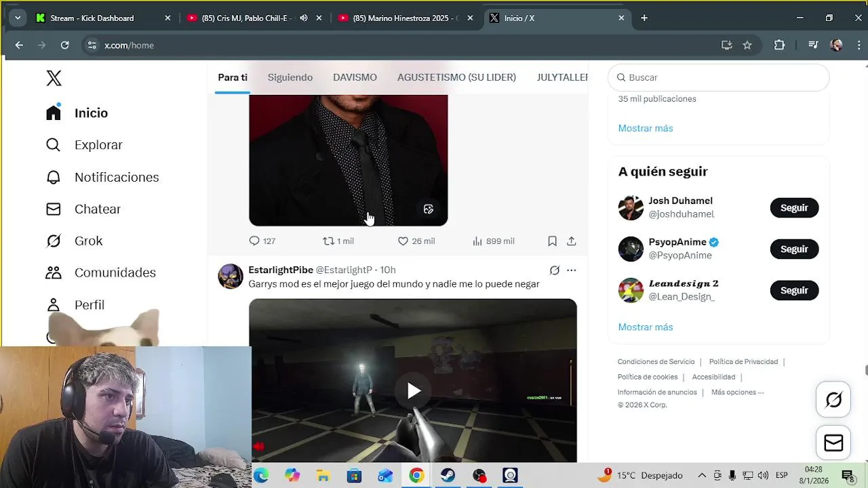Open more options on EstarlightPibe post
This screenshot has width=868, height=488.
pos(572,270)
